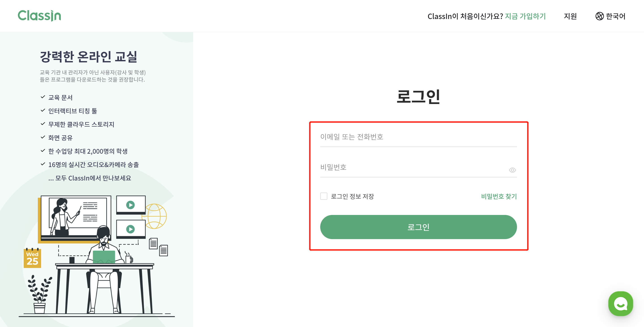The image size is (644, 327).
Task: Click the 지금 가입하기 signup link
Action: pos(525,16)
